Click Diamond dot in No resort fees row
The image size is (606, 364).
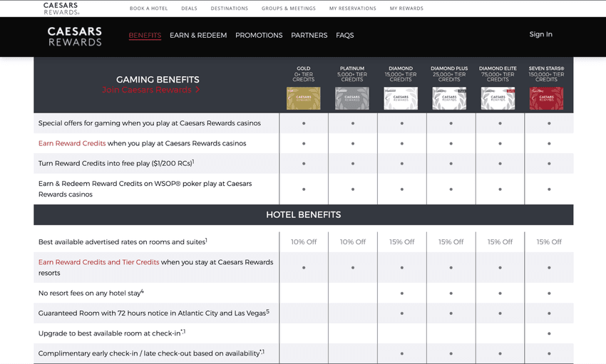click(x=402, y=293)
